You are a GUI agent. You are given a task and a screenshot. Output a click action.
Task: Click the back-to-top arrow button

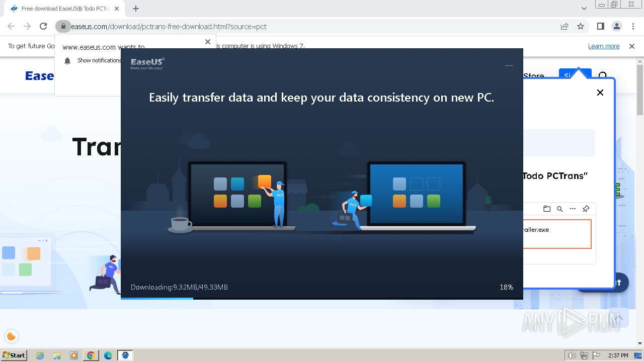click(619, 318)
